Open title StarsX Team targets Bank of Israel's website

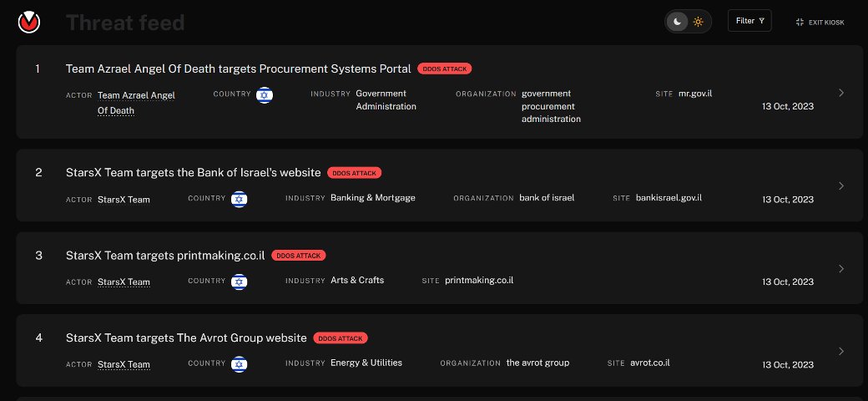click(x=193, y=172)
